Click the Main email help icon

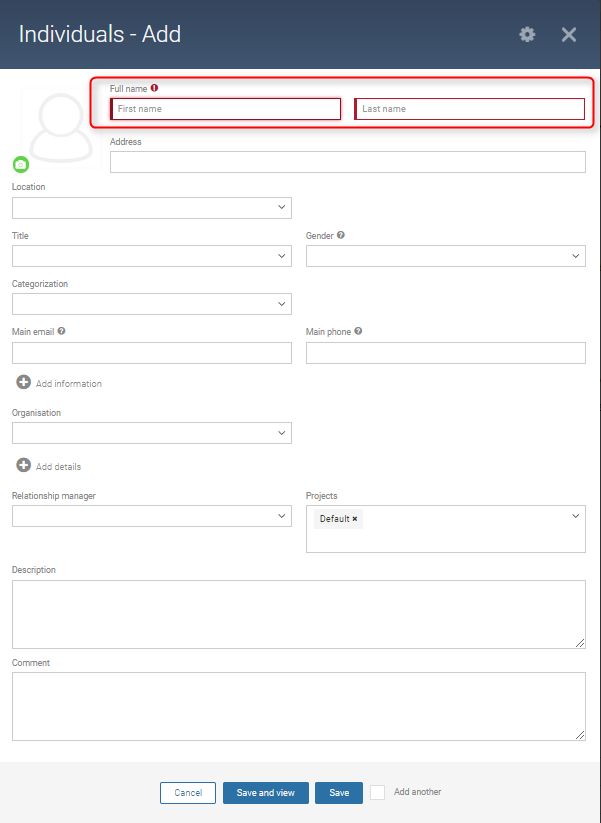tap(61, 331)
